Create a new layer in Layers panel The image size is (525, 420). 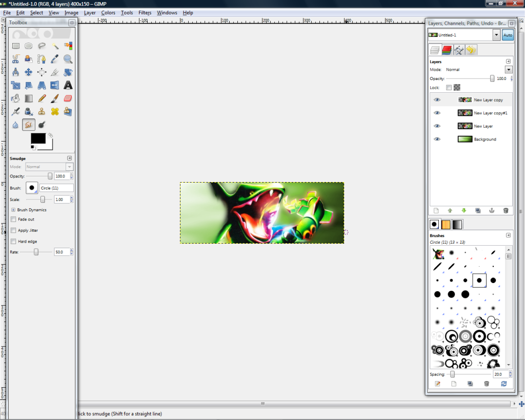coord(436,211)
